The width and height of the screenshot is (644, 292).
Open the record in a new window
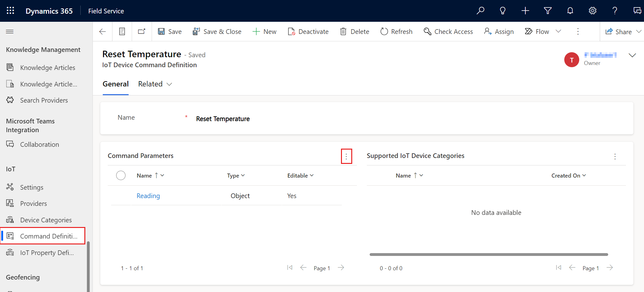(142, 31)
